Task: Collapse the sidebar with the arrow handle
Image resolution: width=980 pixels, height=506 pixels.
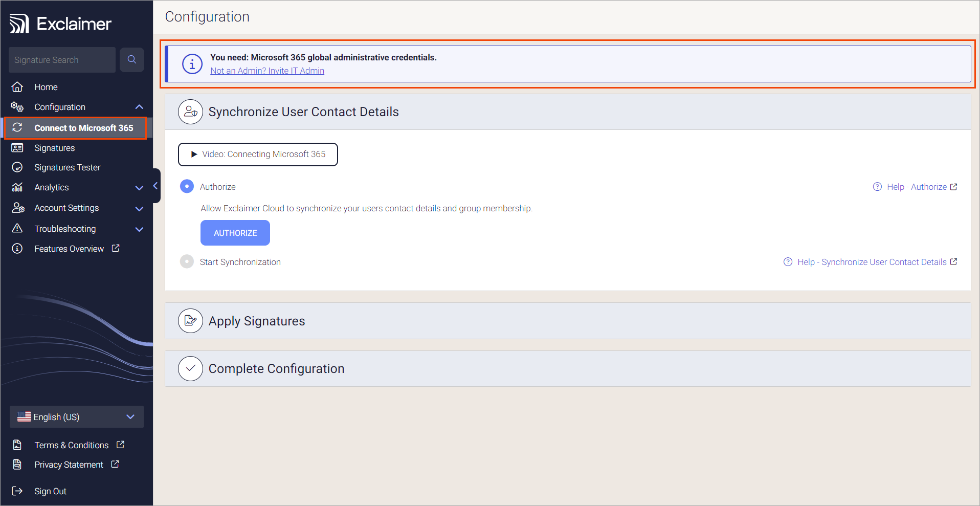Action: pos(155,186)
